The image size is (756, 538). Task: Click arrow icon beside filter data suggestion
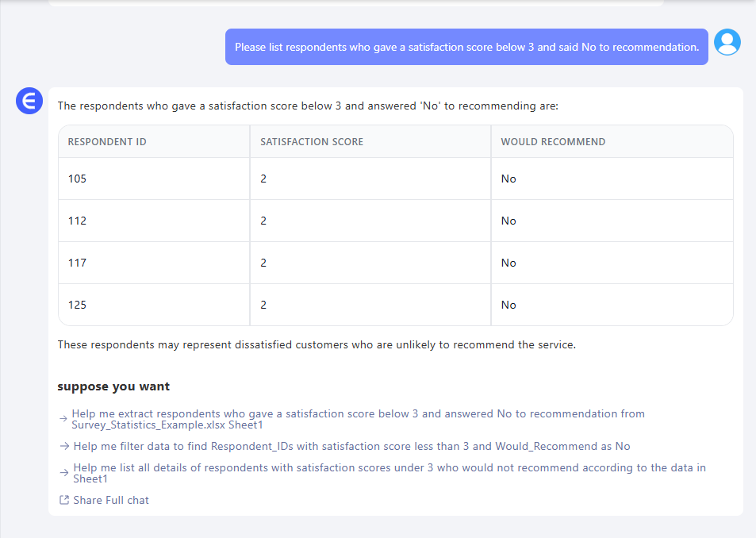tap(63, 447)
